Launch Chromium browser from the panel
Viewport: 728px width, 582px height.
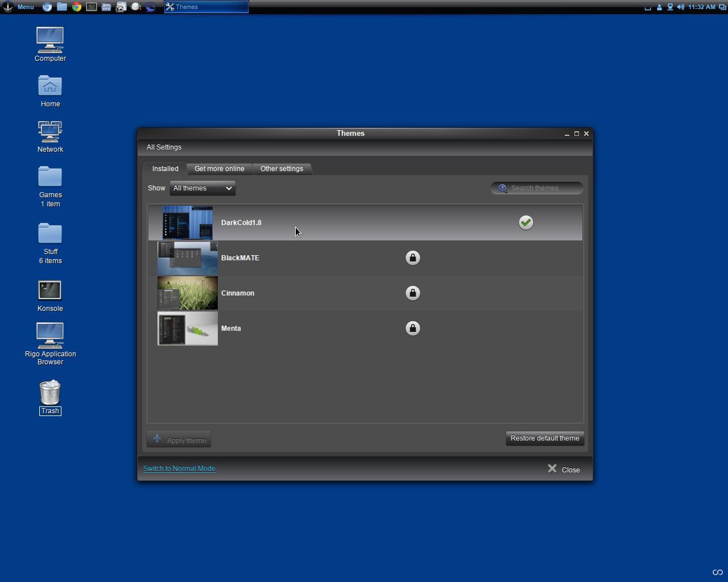(47, 7)
